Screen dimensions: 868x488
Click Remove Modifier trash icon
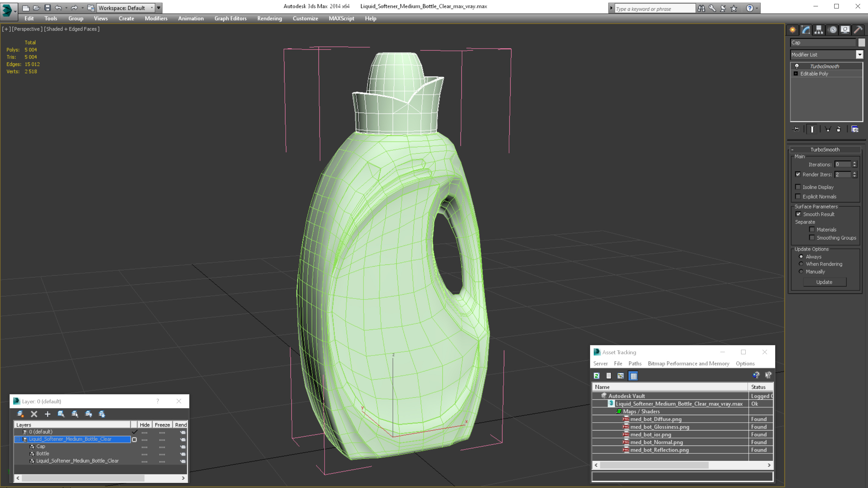(x=839, y=129)
